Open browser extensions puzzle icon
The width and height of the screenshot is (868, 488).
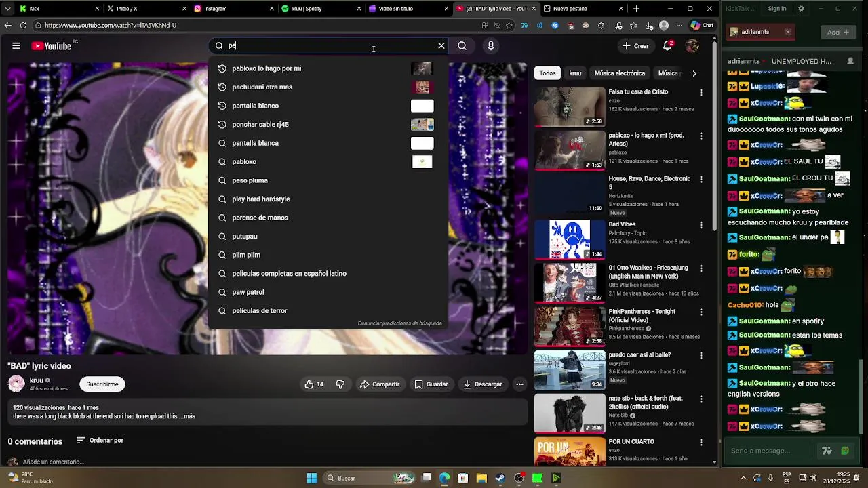pyautogui.click(x=601, y=26)
